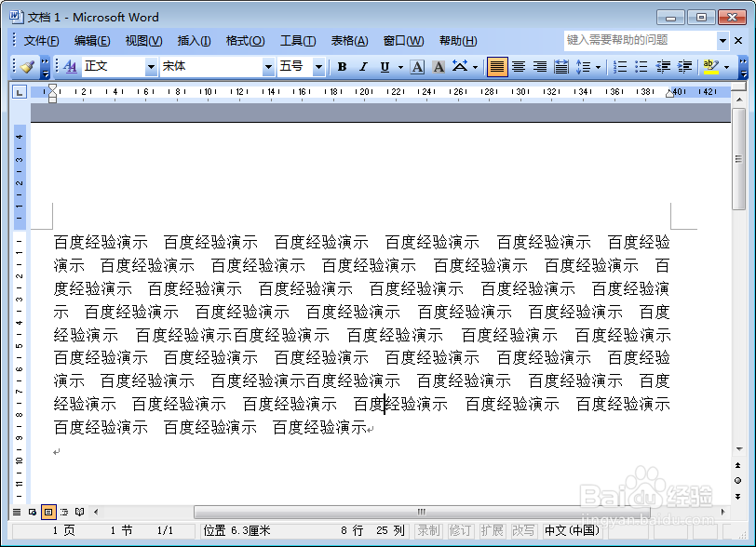
Task: Open the 帮助(H) menu
Action: (x=458, y=41)
